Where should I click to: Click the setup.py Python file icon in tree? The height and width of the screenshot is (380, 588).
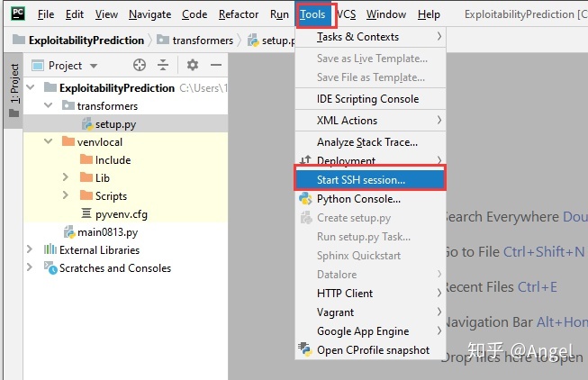(x=87, y=123)
